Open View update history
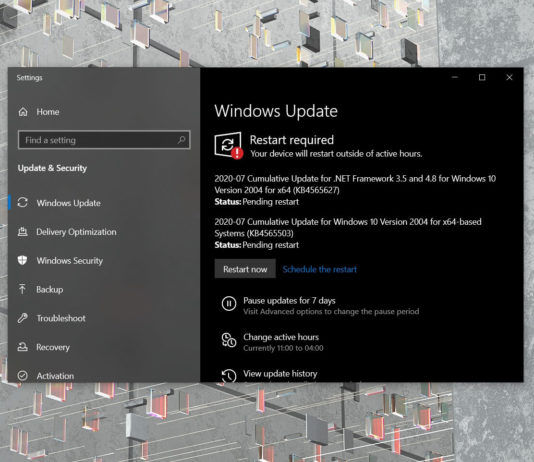This screenshot has height=462, width=534. (x=280, y=373)
